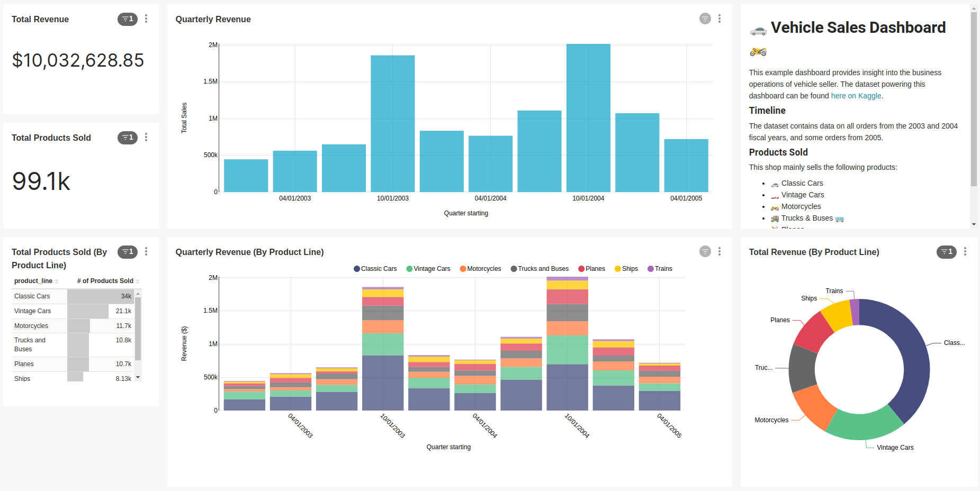Click the $10,032,628.85 total revenue value
The image size is (980, 491).
(78, 60)
